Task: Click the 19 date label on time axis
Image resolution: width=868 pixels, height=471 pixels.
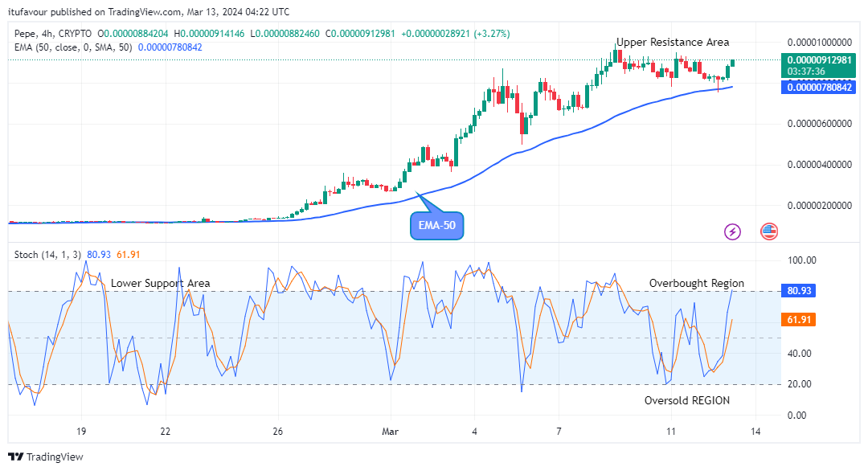Action: [81, 431]
